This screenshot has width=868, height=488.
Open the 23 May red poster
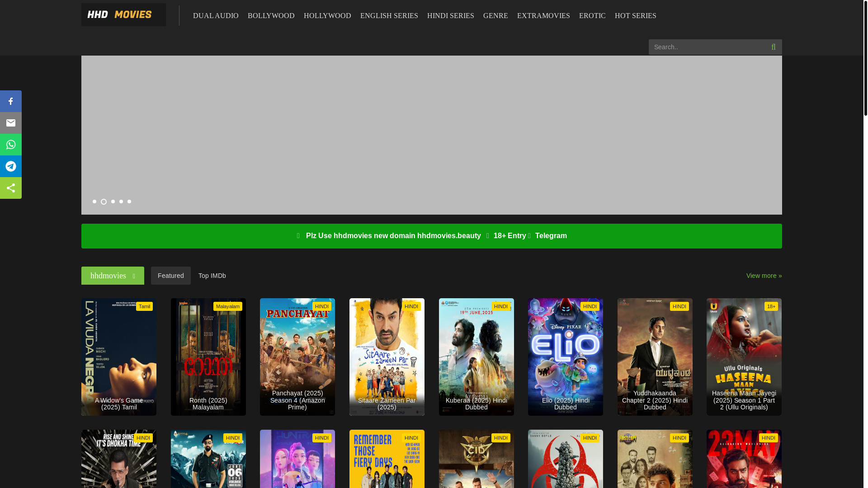(x=744, y=459)
